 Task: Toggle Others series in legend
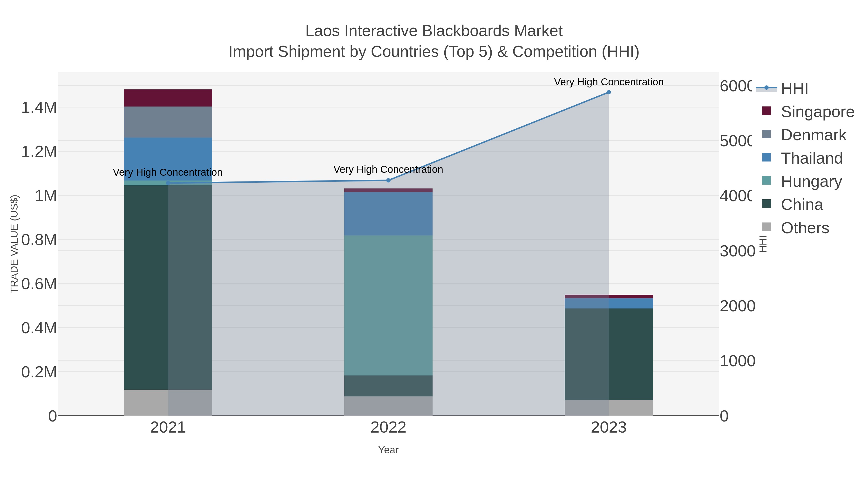[x=796, y=228]
